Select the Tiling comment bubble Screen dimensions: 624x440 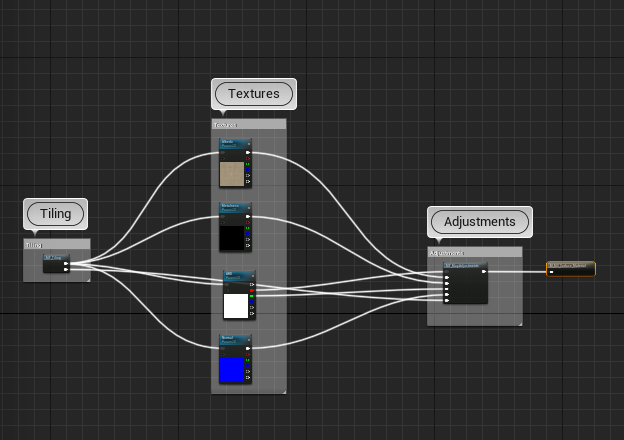[x=55, y=214]
